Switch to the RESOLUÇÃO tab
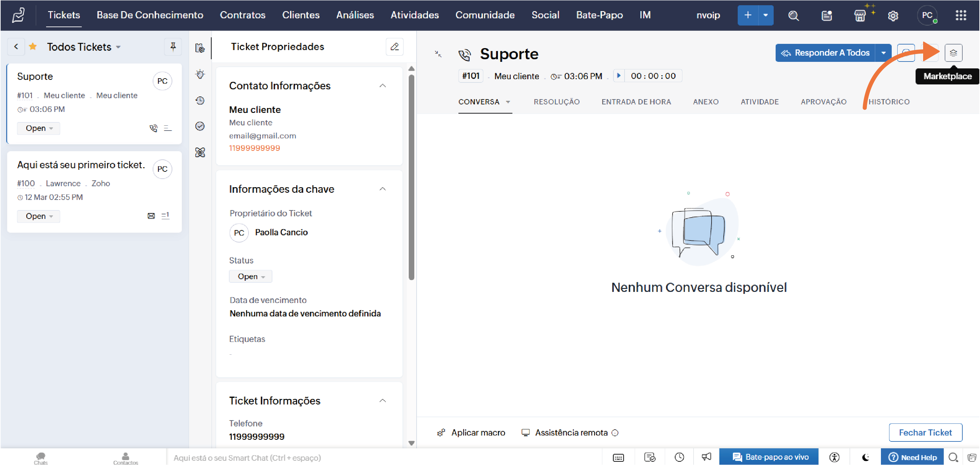 tap(557, 102)
